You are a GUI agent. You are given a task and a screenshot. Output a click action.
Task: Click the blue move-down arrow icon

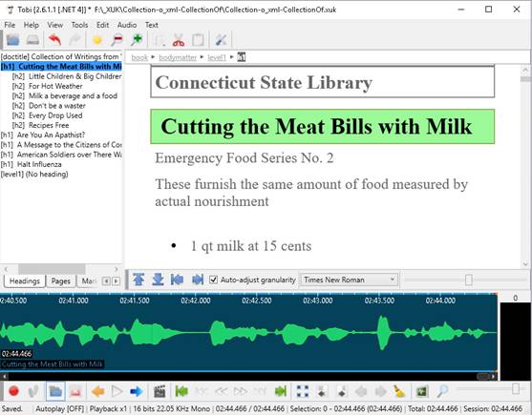click(158, 280)
